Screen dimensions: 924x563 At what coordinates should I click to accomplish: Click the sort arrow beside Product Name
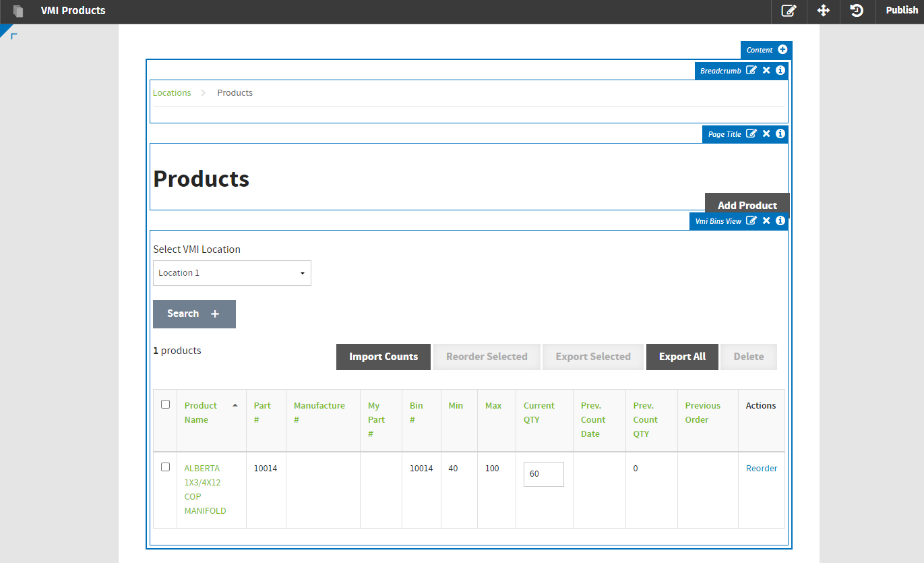point(235,405)
